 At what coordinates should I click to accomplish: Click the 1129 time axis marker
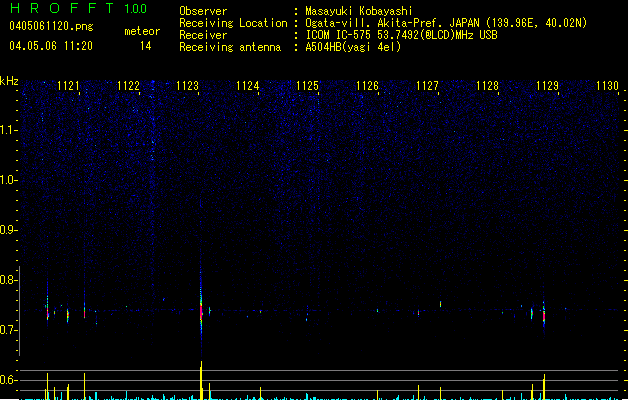click(x=547, y=86)
